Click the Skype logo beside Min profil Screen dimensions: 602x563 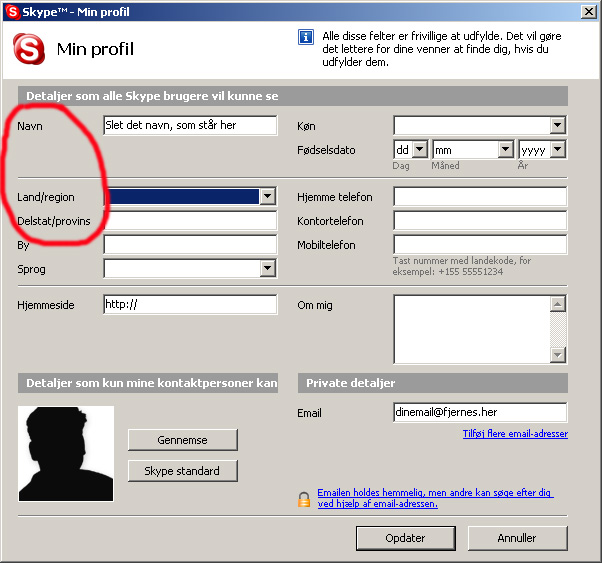coord(29,49)
